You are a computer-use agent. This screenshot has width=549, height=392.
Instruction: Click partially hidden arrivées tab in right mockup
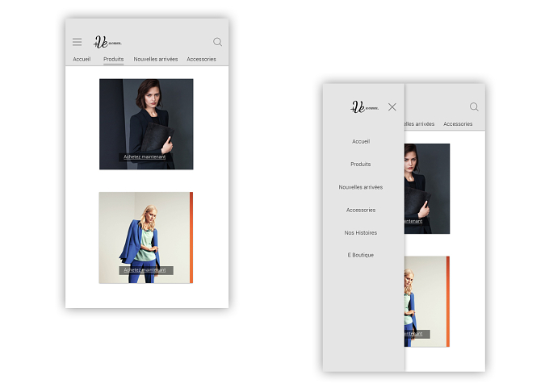pyautogui.click(x=420, y=123)
